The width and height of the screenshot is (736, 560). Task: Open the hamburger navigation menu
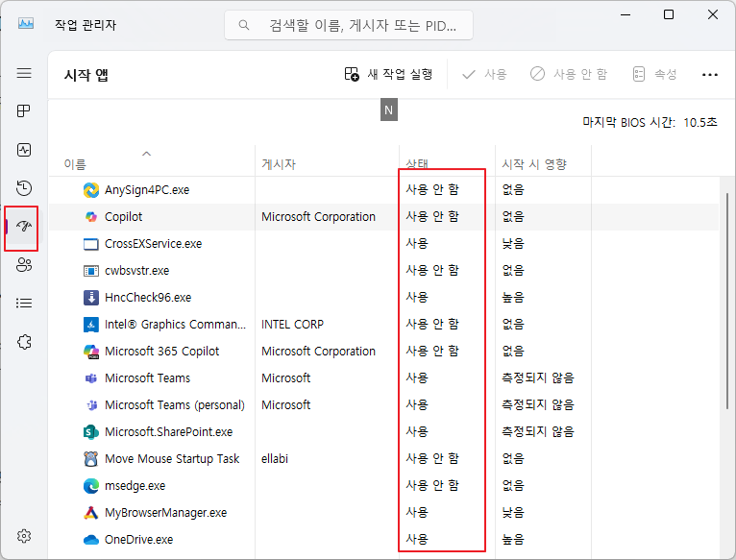[24, 73]
